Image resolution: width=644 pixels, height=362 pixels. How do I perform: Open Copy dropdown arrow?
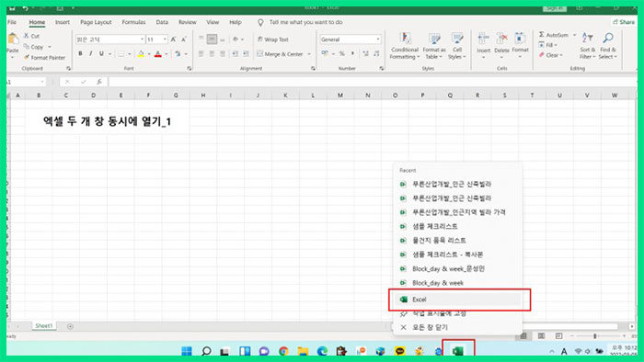pyautogui.click(x=50, y=47)
